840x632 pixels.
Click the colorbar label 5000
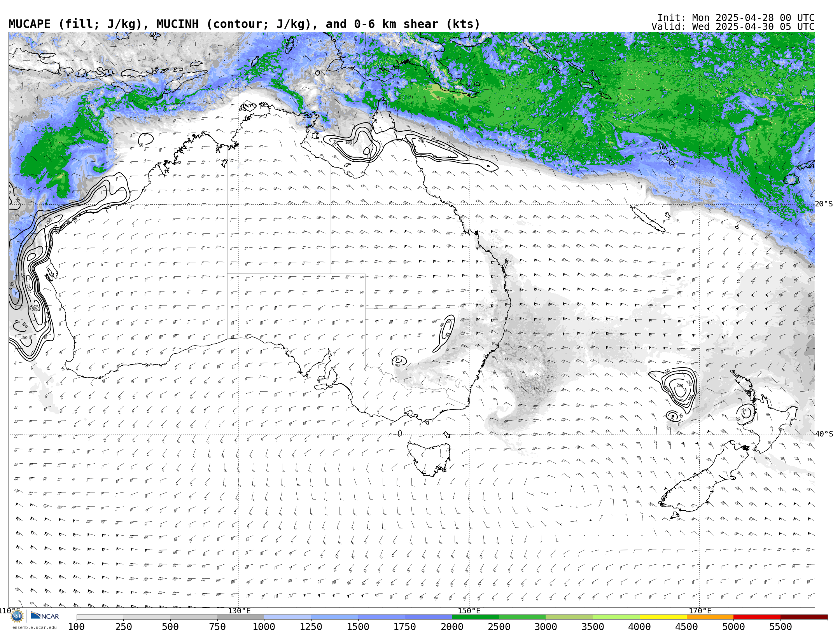[734, 627]
